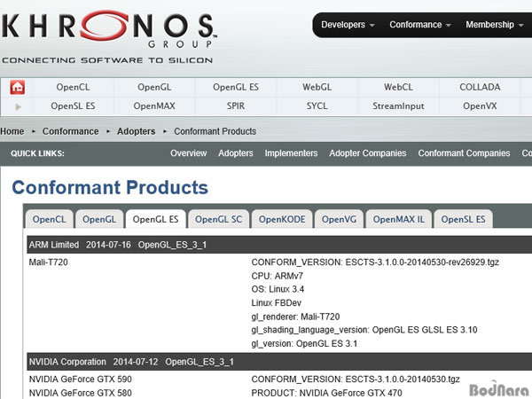Click the ARM Limited 2014-07-16 header row
The image size is (532, 399).
click(279, 245)
